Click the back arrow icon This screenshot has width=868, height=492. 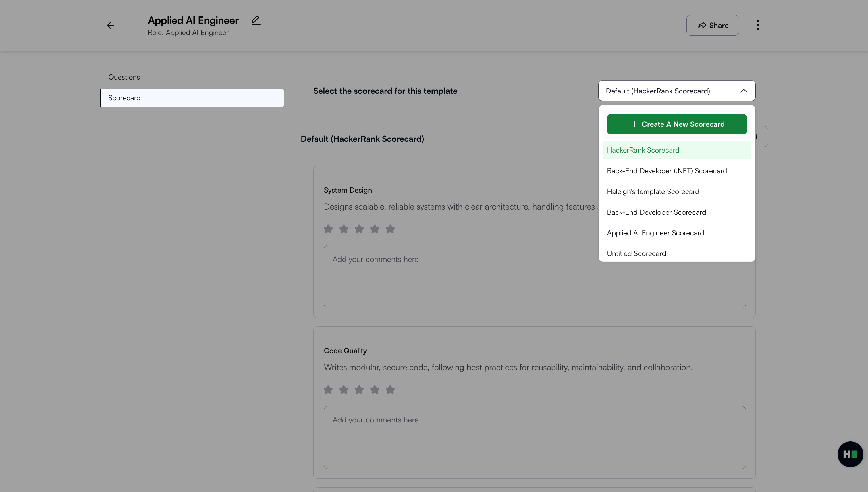coord(111,25)
